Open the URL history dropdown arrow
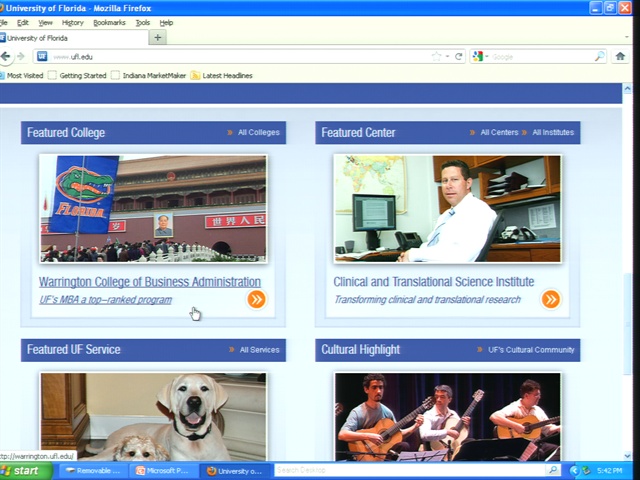 coord(447,56)
